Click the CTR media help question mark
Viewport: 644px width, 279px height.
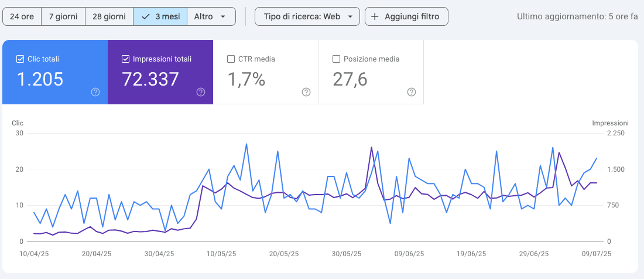pyautogui.click(x=306, y=92)
